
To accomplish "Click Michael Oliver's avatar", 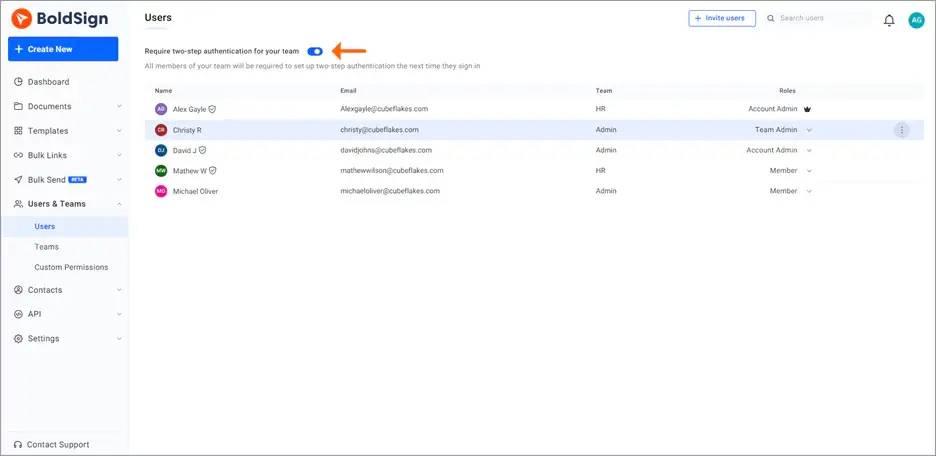I will point(161,191).
